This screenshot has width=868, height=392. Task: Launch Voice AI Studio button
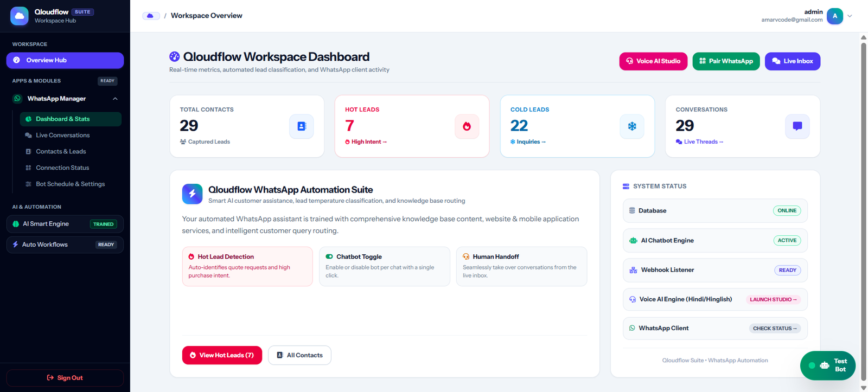coord(653,61)
